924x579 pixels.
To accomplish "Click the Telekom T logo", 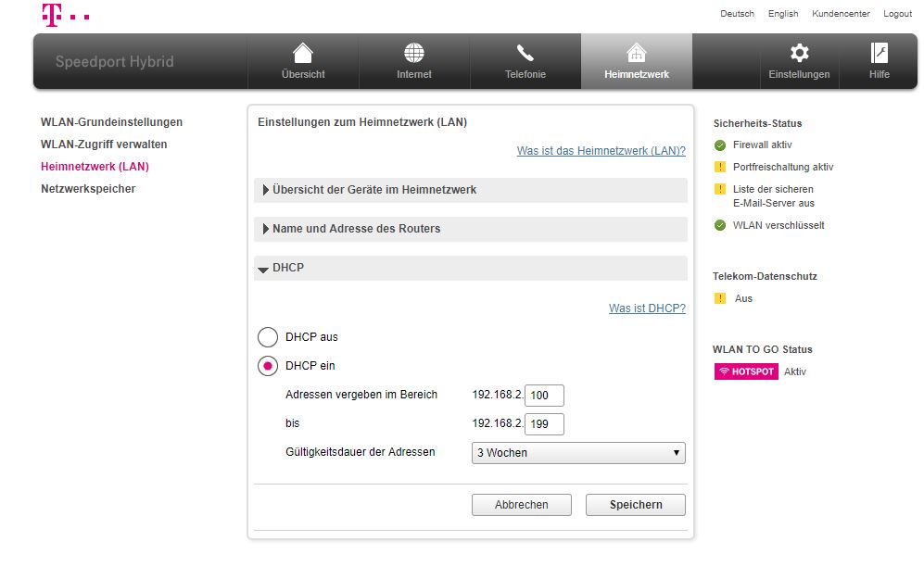I will click(51, 13).
